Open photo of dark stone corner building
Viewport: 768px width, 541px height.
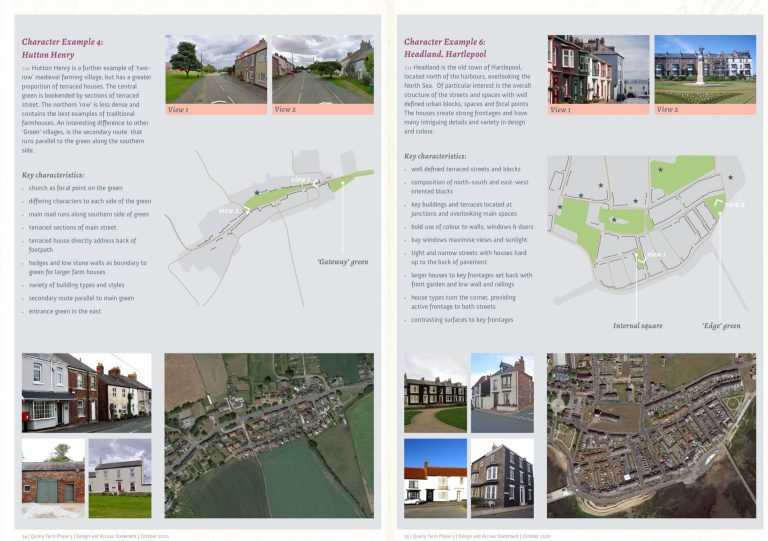[x=502, y=478]
